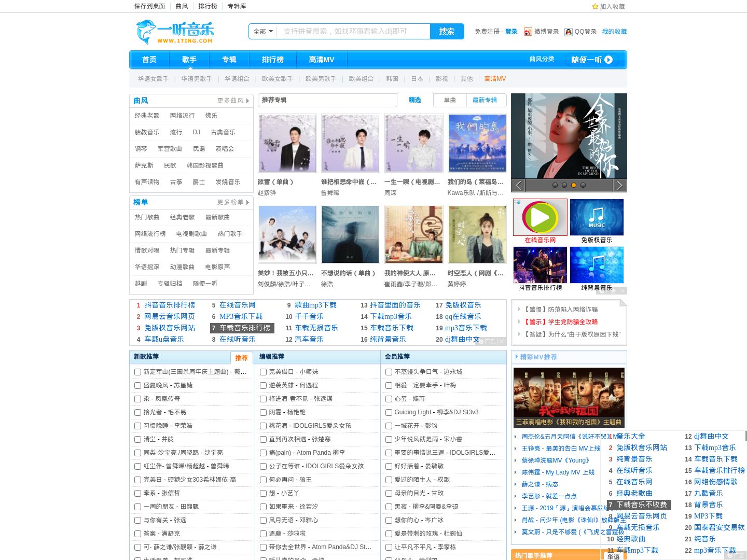Switch recommended albums to 单曲 tab
The image size is (747, 560).
tap(450, 100)
